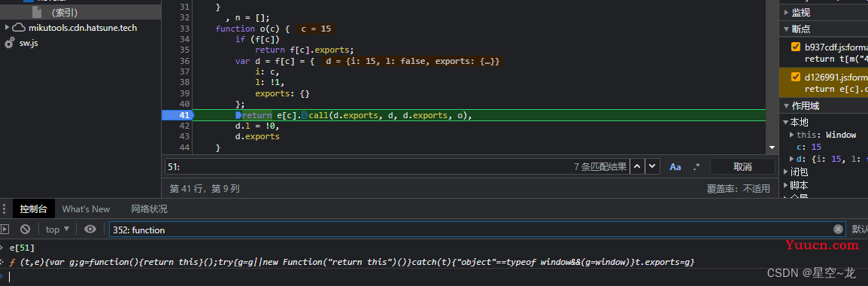Click the code editor scrollbar down arrow
868x286 pixels.
(x=772, y=148)
